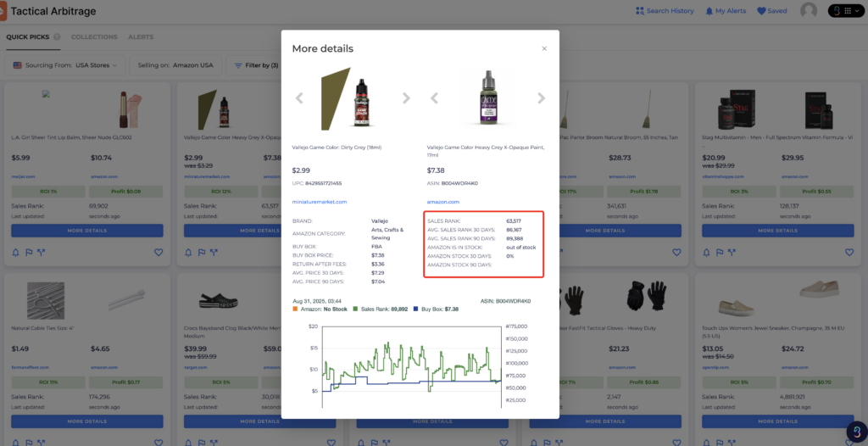This screenshot has height=446, width=868.
Task: Click the ROI 1% badge on L.A. Girl card
Action: [x=48, y=192]
